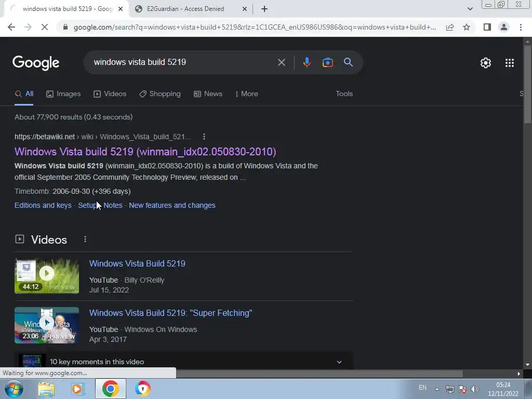Open the More search filters menu
Screen dimensions: 532x399
pyautogui.click(x=247, y=94)
